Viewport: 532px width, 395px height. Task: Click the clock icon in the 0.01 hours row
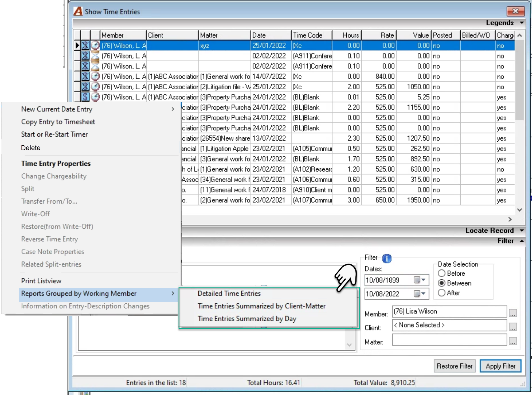pyautogui.click(x=96, y=97)
